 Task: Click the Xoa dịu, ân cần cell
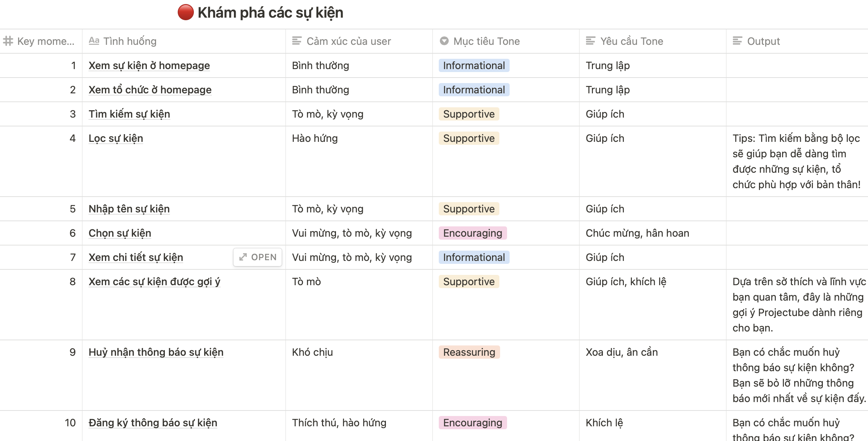(x=621, y=352)
